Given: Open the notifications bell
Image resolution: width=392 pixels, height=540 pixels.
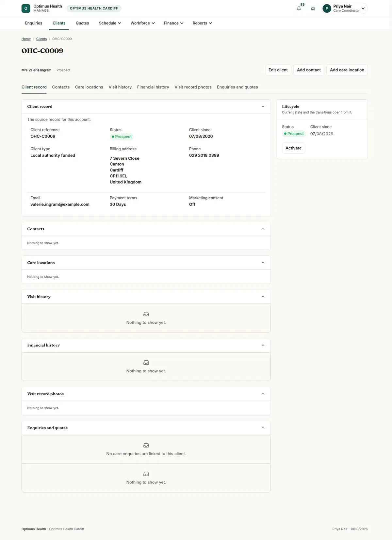Looking at the screenshot, I should click(299, 8).
